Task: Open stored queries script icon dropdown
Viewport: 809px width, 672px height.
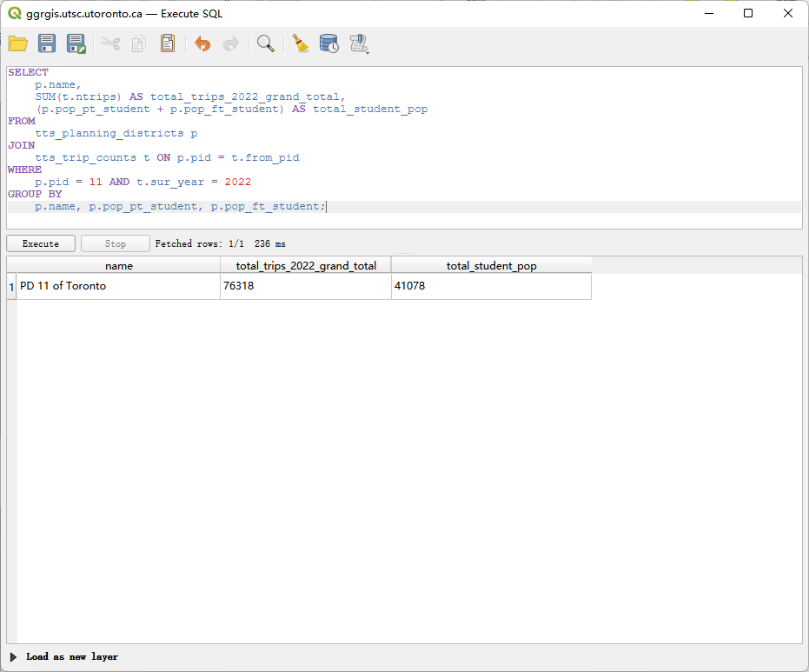Action: click(359, 43)
